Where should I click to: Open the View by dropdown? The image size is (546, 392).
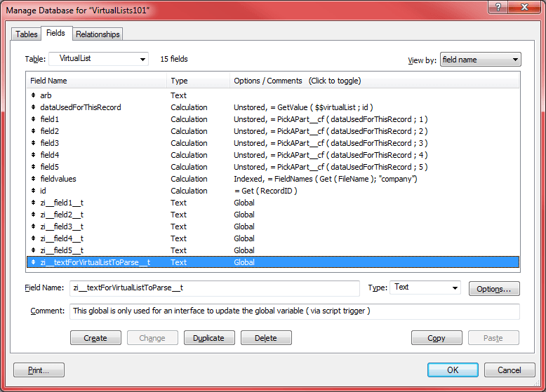click(480, 60)
